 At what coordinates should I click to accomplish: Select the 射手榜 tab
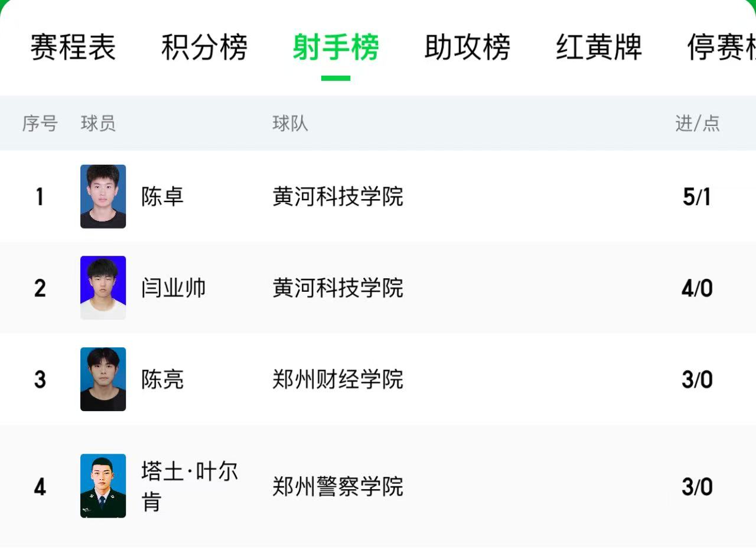pyautogui.click(x=335, y=48)
